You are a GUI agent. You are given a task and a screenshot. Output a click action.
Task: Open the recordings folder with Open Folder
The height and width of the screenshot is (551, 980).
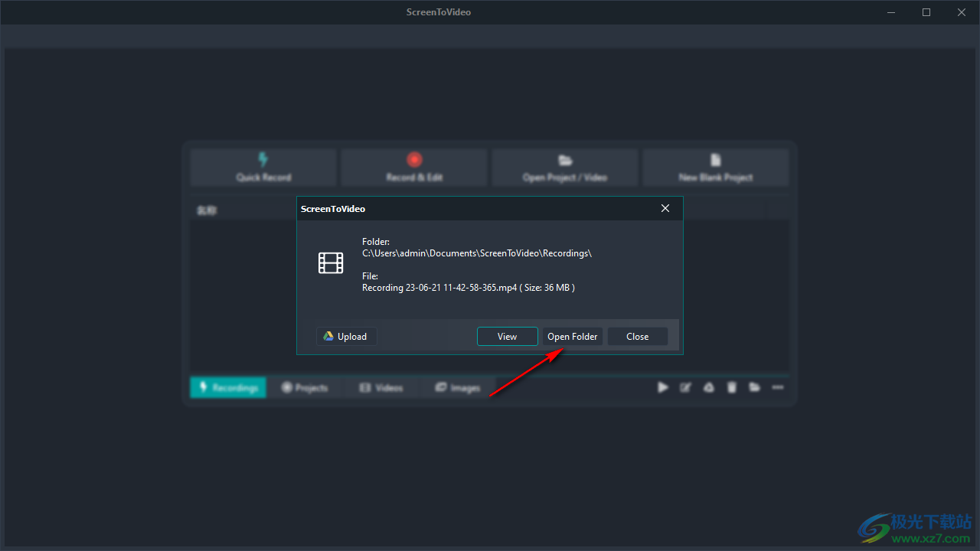pos(573,337)
